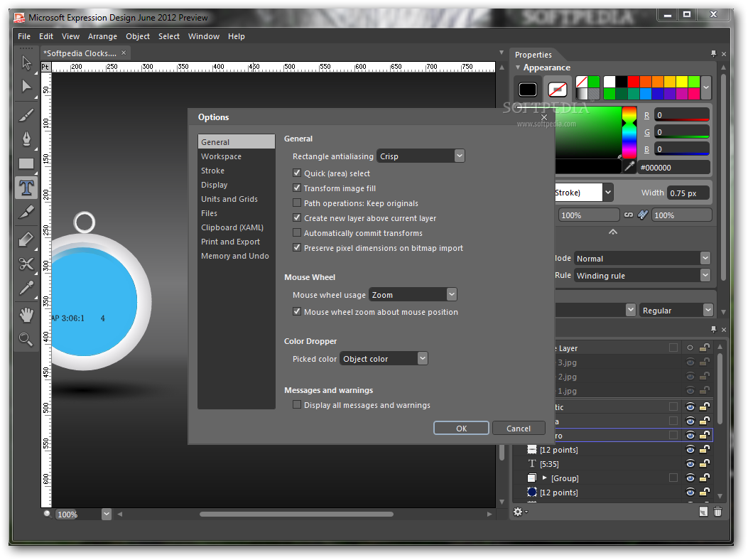Screen dimensions: 748x560
Task: Select the Paintbrush tool
Action: point(26,115)
